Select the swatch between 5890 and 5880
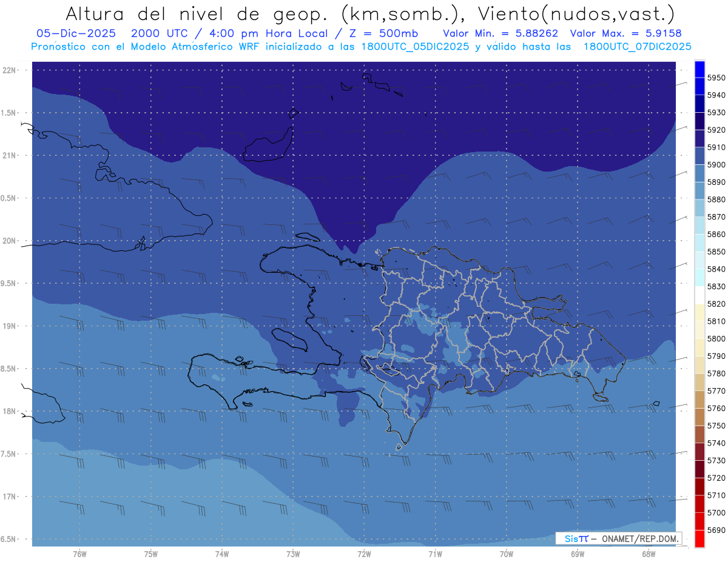The width and height of the screenshot is (728, 562). click(699, 191)
